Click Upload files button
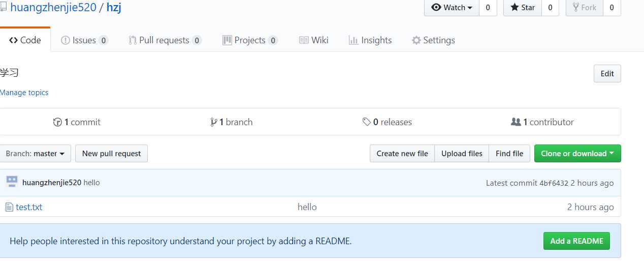The width and height of the screenshot is (644, 261). (462, 154)
